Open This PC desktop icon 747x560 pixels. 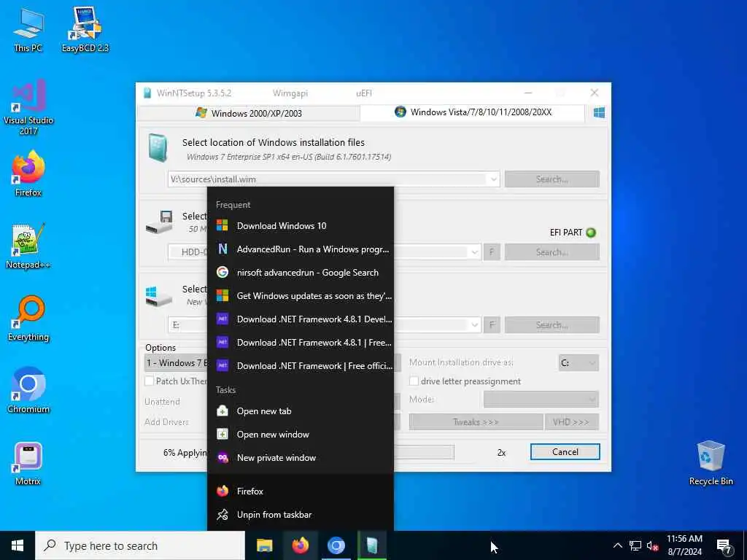(x=28, y=30)
